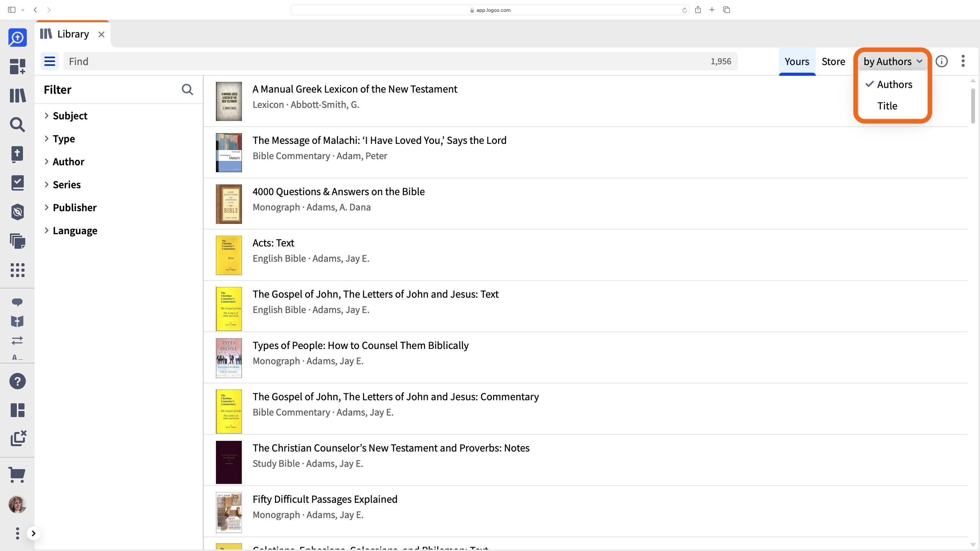Expand the Publisher filter
Viewport: 980px width, 551px height.
[70, 207]
